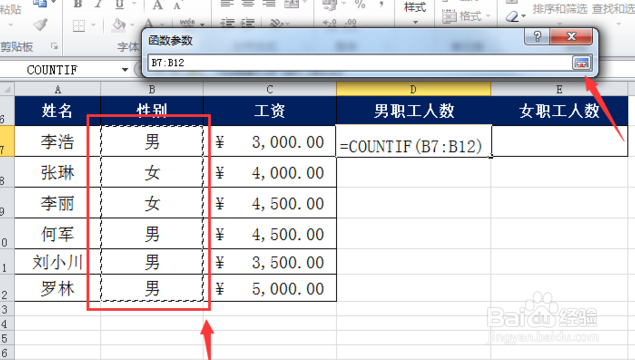635x360 pixels.
Task: Open the 格式 Format icon
Action: point(449,16)
